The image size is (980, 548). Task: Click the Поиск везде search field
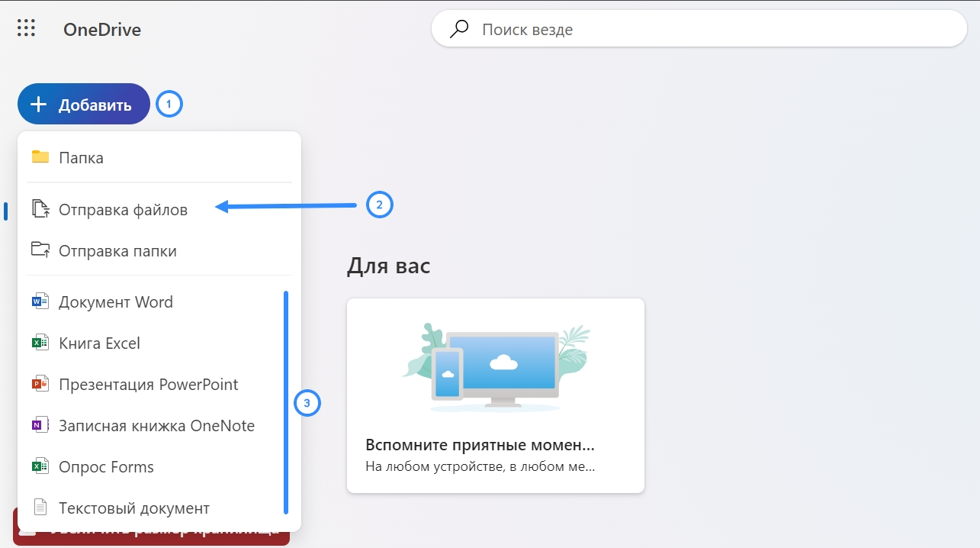[x=699, y=30]
